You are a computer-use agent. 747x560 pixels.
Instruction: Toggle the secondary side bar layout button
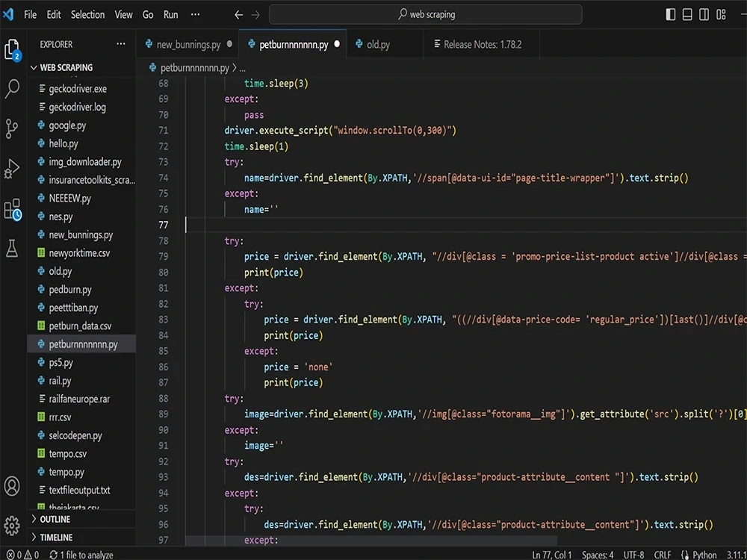[705, 14]
